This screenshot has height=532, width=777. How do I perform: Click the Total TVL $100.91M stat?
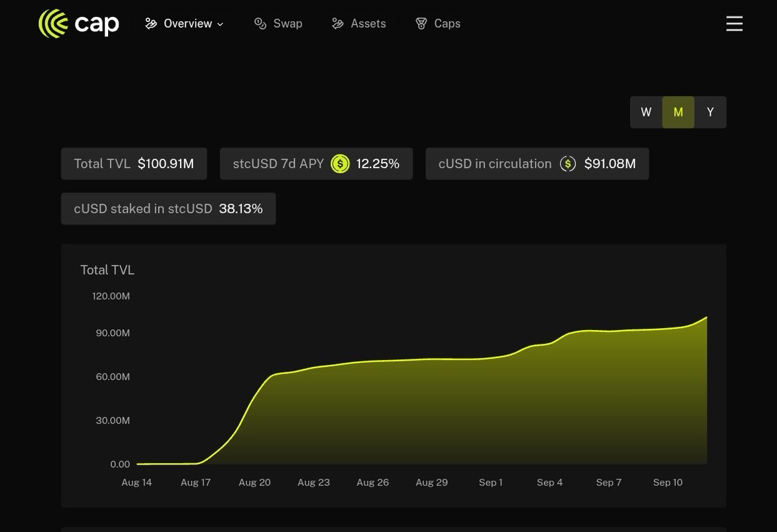tap(134, 164)
